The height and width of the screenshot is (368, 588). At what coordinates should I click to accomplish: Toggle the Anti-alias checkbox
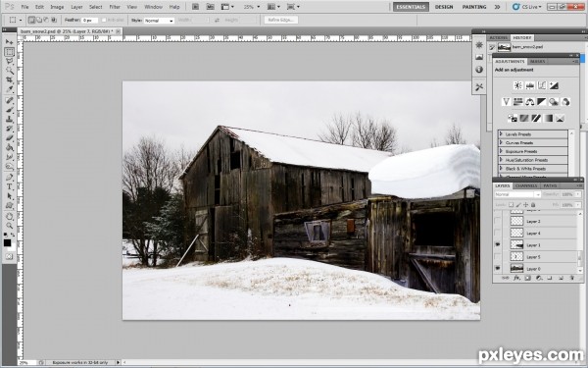click(104, 20)
